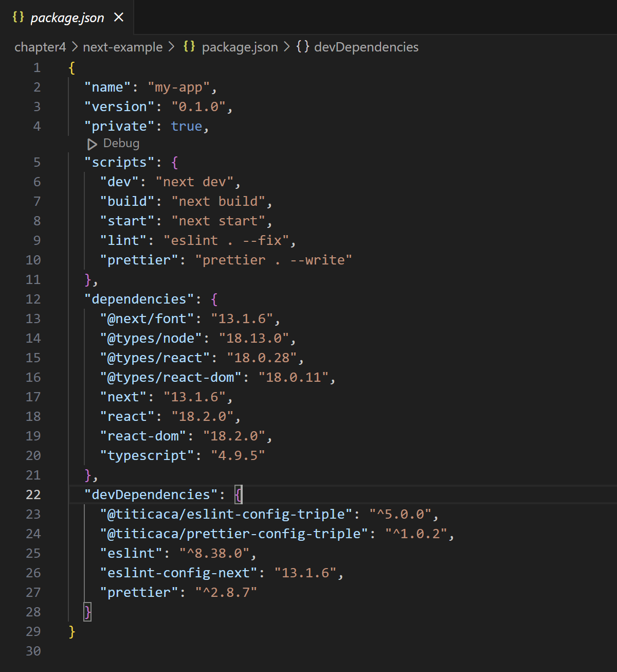Click the JSON braces icon in tab
The height and width of the screenshot is (672, 617).
19,17
